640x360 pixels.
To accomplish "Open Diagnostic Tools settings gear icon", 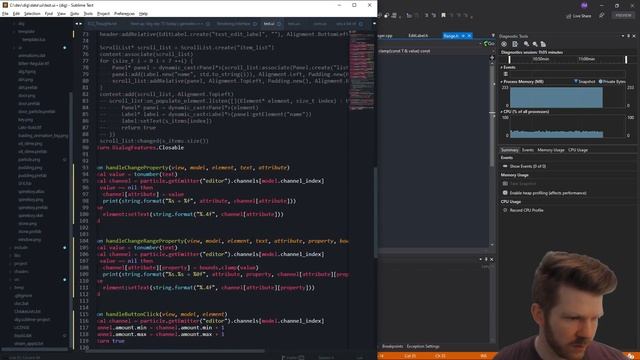I will coord(504,44).
